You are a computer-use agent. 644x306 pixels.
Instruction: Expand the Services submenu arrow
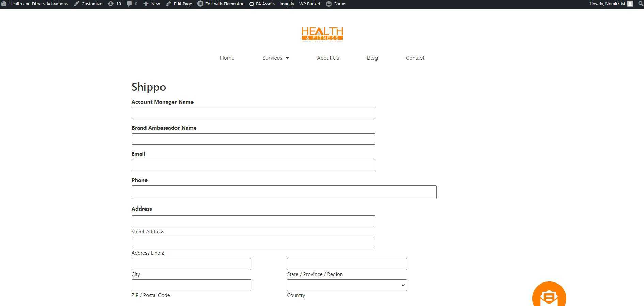tap(288, 58)
